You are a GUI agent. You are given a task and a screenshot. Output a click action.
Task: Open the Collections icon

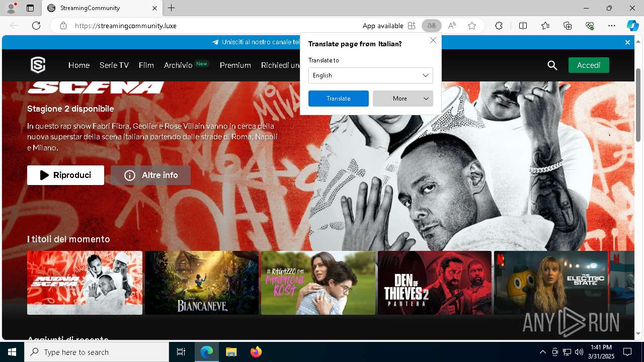pyautogui.click(x=568, y=26)
